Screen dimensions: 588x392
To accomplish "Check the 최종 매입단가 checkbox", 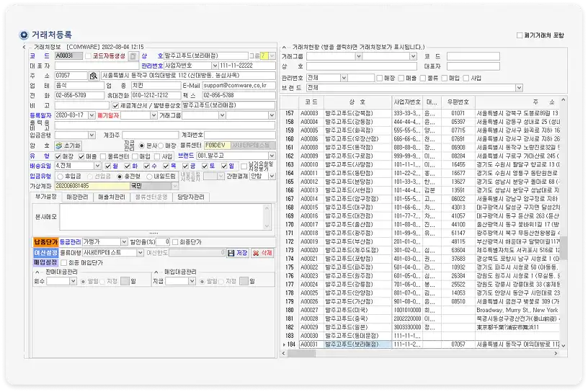I will coord(63,263).
